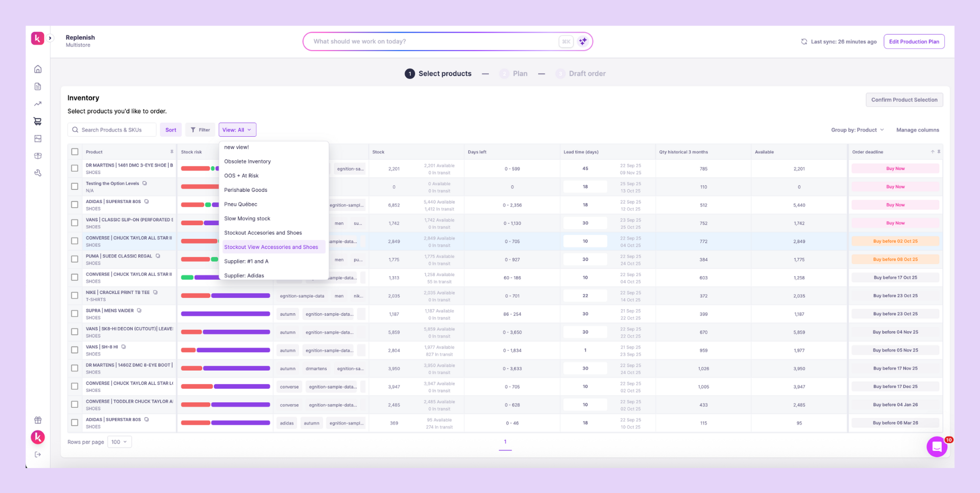Click the stock risk bar of NIKE Crackle Print Tee
Viewport: 980px width, 493px height.
coord(226,295)
